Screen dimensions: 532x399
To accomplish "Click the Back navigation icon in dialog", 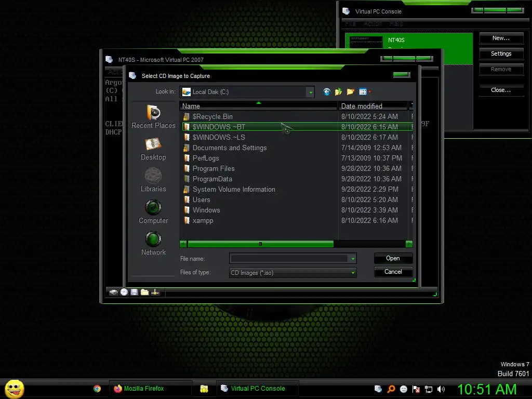I will (x=326, y=91).
